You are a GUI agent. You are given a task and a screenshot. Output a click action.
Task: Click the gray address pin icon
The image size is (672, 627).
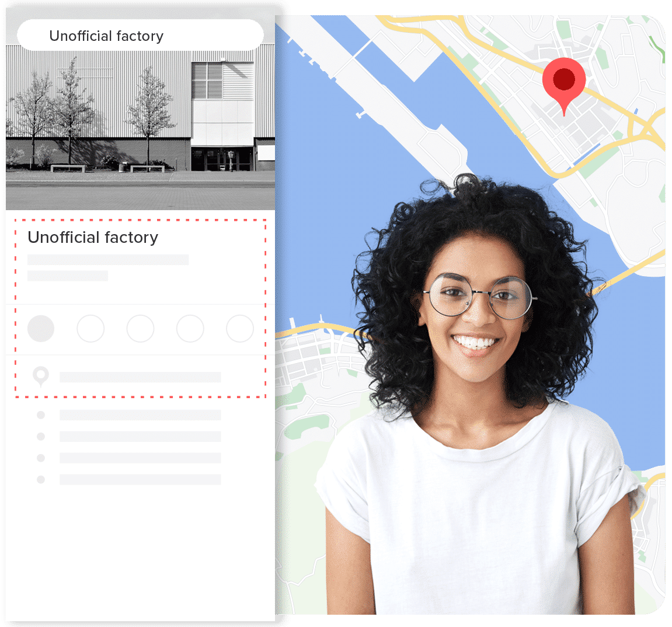[41, 377]
